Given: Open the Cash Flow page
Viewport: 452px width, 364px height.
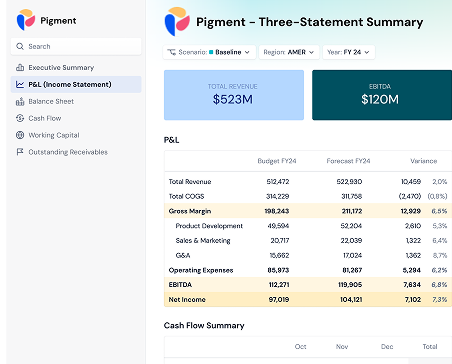Looking at the screenshot, I should pyautogui.click(x=76, y=118).
